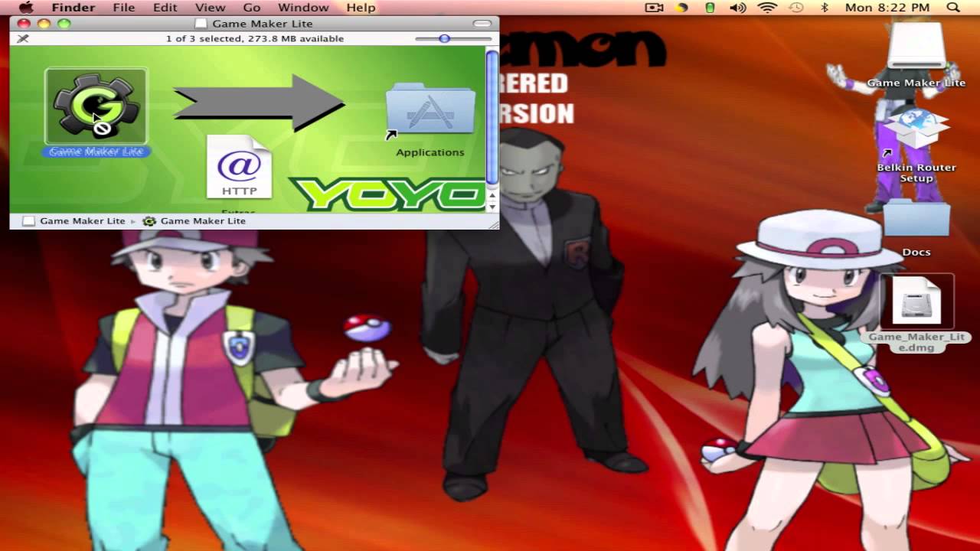Screen dimensions: 980x551
Task: Click the Finder window vertical scrollbar thumb
Action: coord(492,117)
